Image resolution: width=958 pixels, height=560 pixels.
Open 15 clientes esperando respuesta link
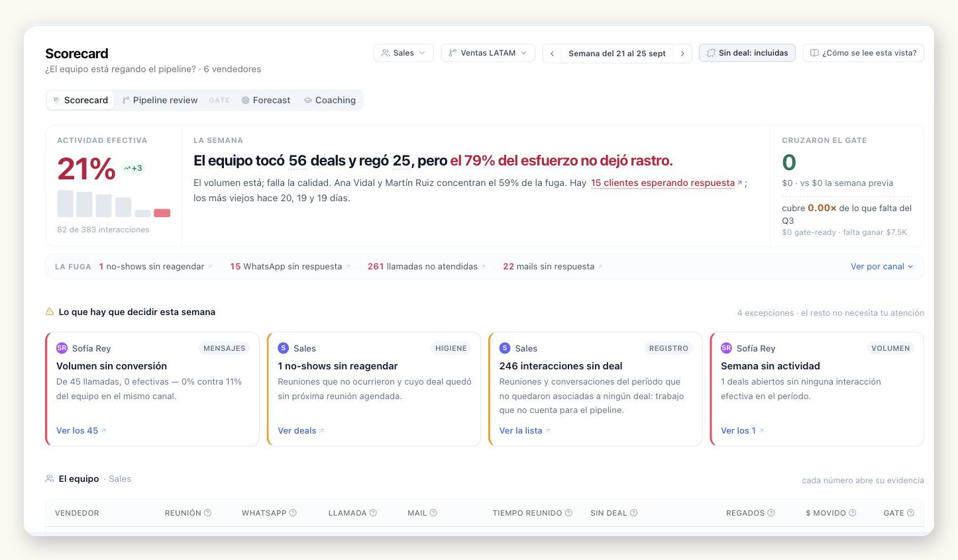pyautogui.click(x=666, y=183)
